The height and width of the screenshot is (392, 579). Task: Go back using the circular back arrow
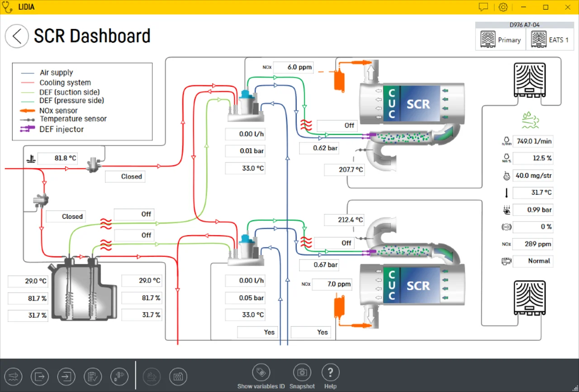coord(17,36)
